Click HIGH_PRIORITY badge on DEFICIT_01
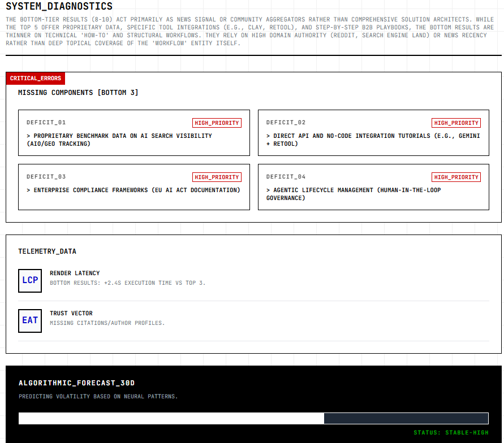The image size is (504, 443). (217, 123)
